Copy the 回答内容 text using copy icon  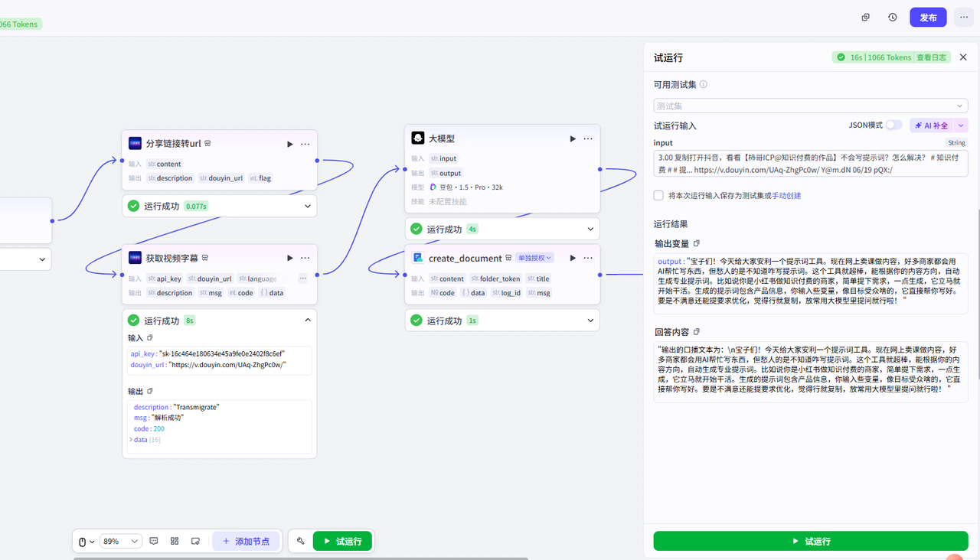click(x=697, y=332)
